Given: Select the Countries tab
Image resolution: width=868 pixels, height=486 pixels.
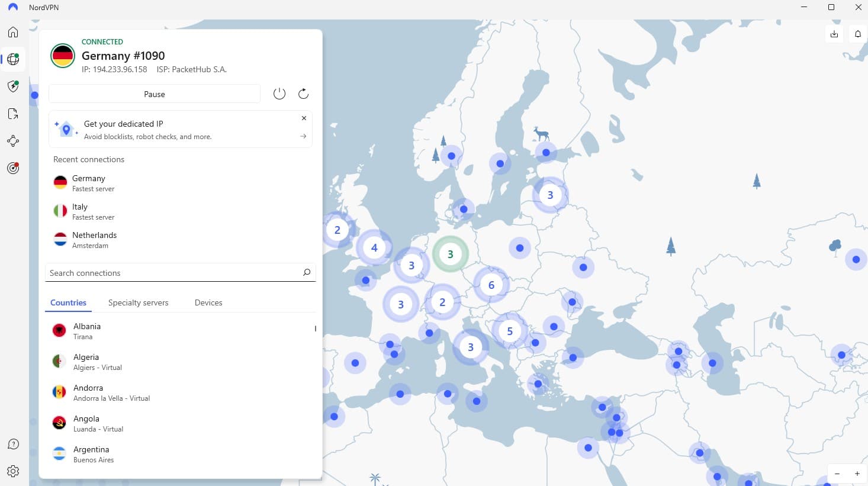Looking at the screenshot, I should pyautogui.click(x=68, y=302).
